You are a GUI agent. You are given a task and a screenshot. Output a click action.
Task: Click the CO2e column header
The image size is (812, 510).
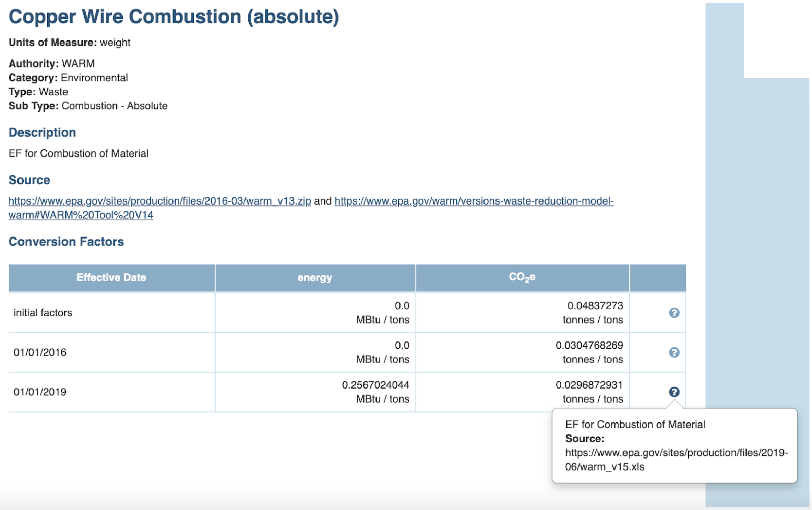[x=522, y=277]
